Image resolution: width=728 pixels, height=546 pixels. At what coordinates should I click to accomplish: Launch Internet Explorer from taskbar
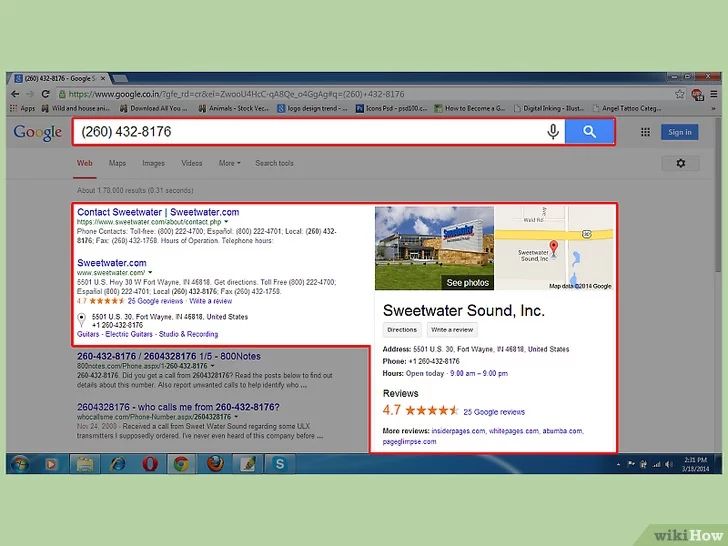click(x=117, y=464)
